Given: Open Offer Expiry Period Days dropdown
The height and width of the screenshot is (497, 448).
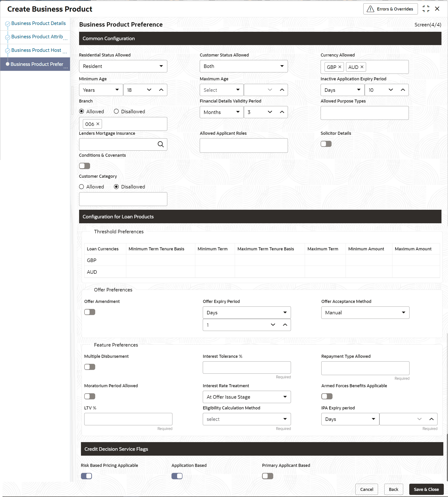Looking at the screenshot, I should (x=247, y=313).
